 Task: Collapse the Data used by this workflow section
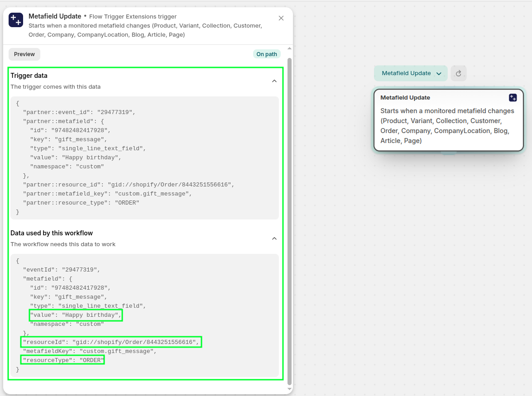pyautogui.click(x=274, y=239)
